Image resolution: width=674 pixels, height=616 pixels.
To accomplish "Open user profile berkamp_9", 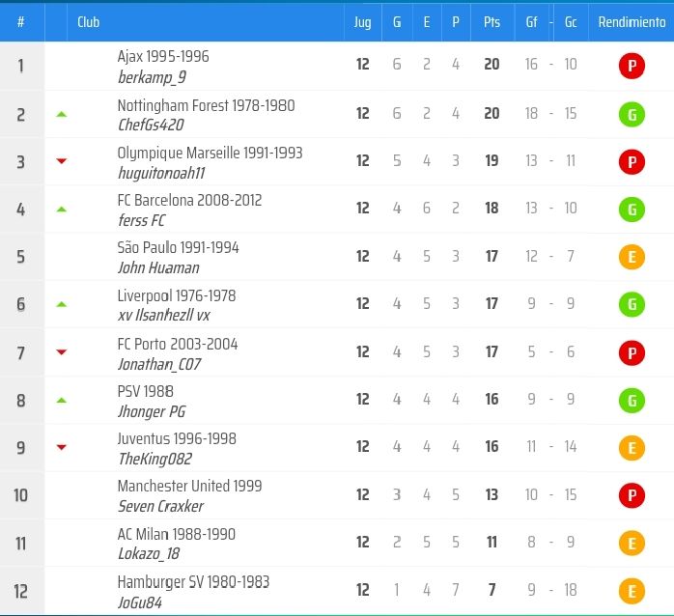I will [152, 76].
